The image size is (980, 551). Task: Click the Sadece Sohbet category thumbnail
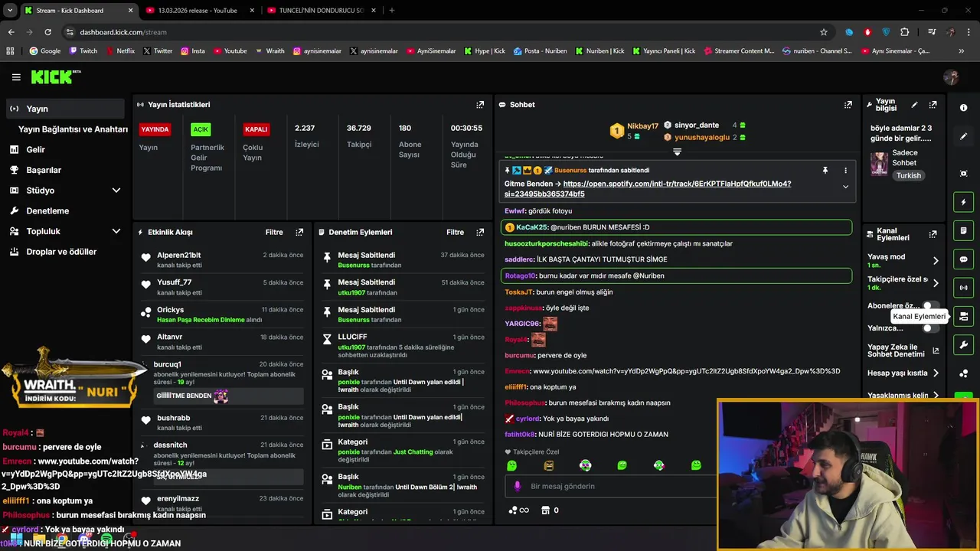[879, 163]
